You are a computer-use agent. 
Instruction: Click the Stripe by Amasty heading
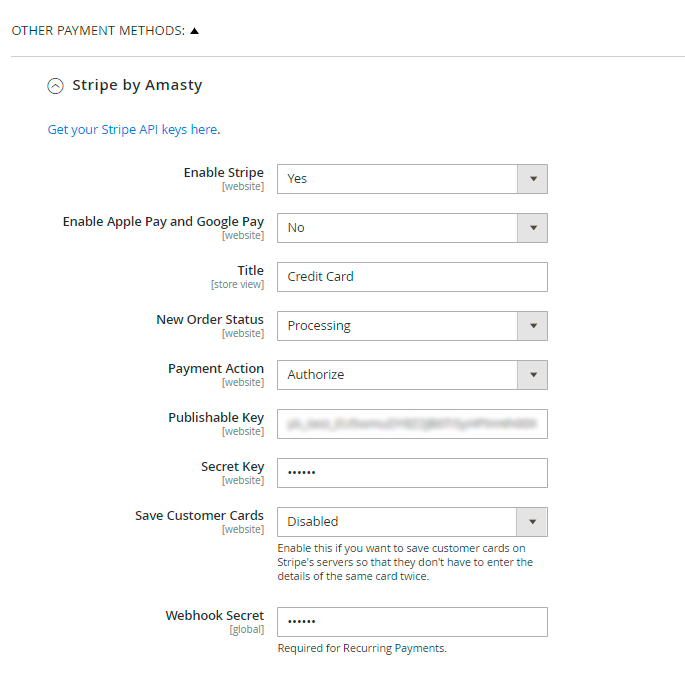[137, 86]
